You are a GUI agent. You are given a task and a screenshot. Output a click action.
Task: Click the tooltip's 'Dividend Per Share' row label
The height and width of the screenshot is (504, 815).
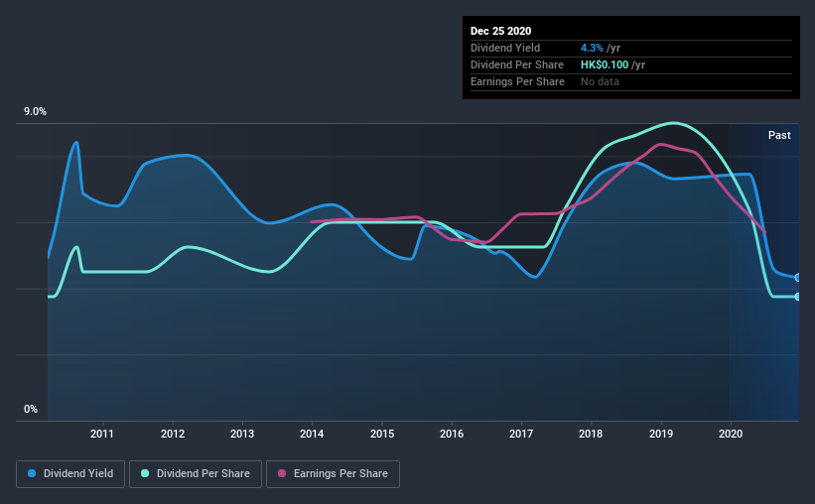(x=516, y=64)
